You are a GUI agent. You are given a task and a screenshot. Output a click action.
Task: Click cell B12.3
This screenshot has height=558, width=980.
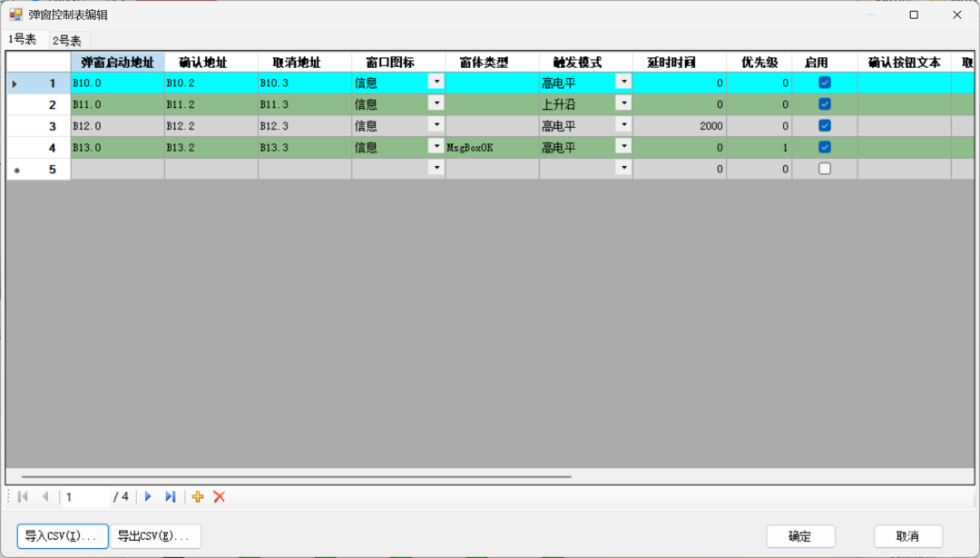(305, 126)
